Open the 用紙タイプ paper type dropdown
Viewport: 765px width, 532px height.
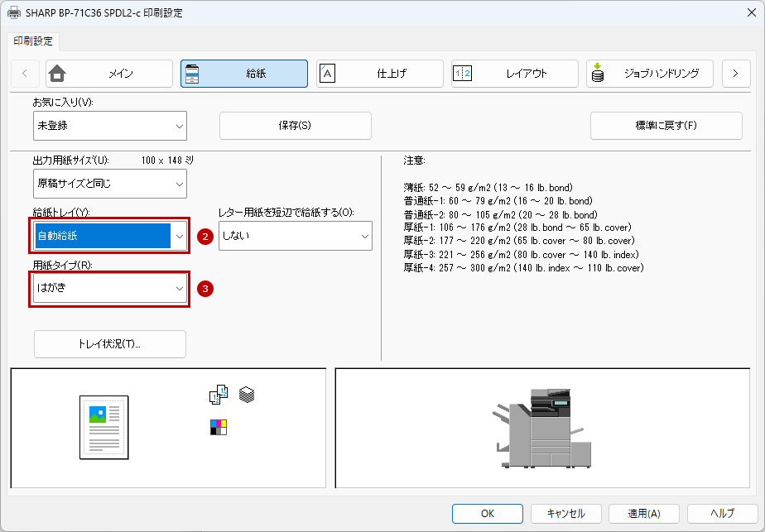tap(110, 289)
